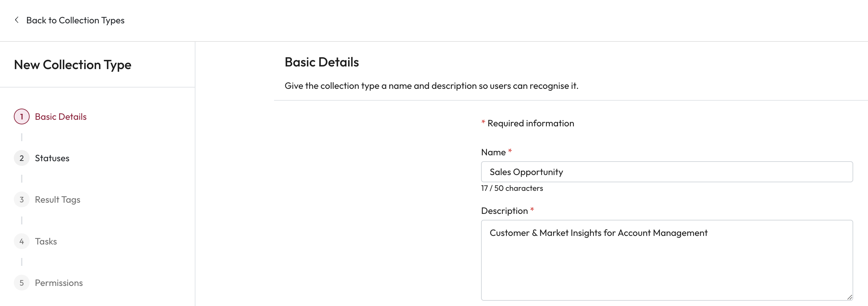Click the Basic Details page heading
This screenshot has width=868, height=306.
[321, 62]
